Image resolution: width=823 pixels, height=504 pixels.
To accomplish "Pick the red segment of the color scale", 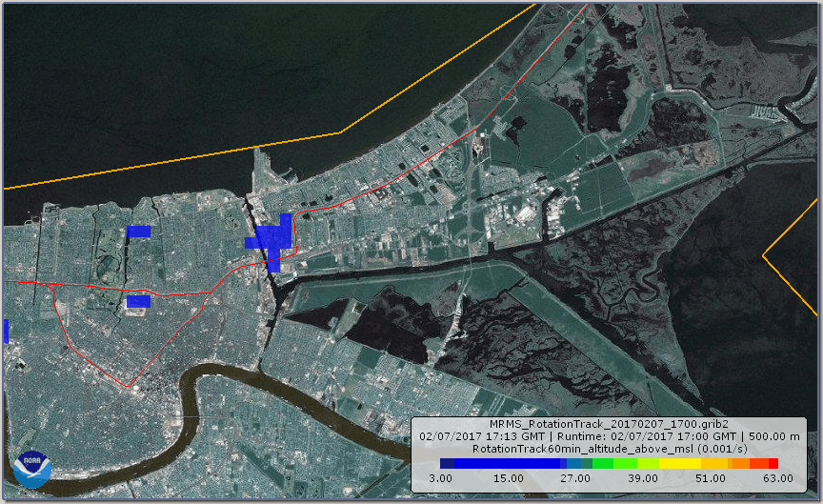I will click(773, 463).
